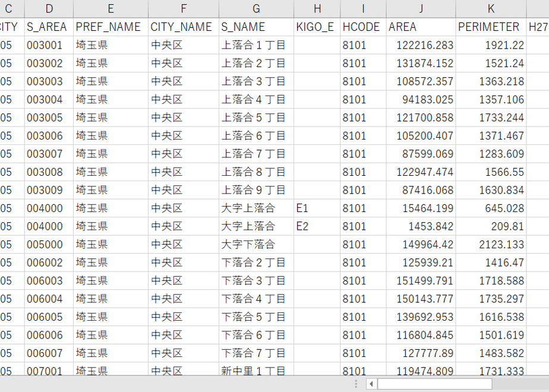Select cell with S_AREA 005000

point(49,244)
